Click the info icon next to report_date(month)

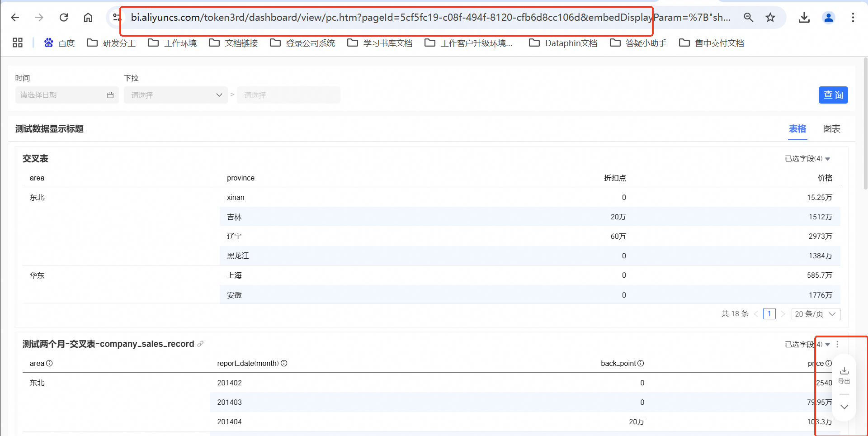[x=284, y=364]
